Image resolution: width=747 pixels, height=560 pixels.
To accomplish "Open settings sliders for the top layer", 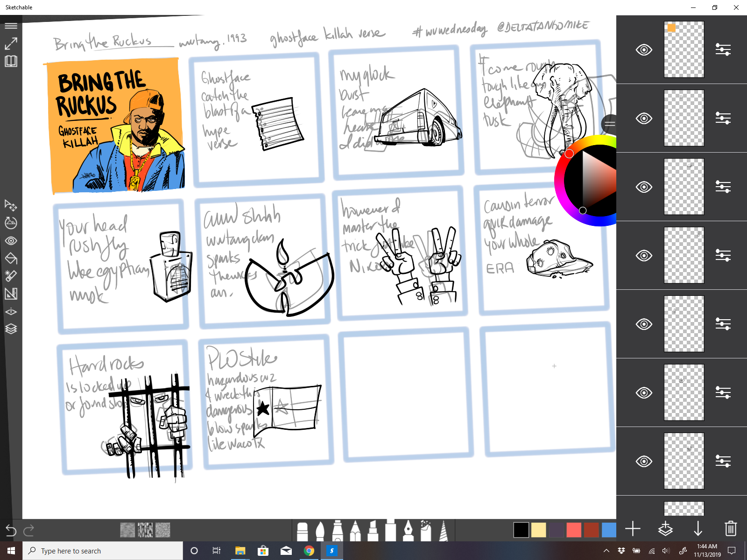I will coord(723,49).
